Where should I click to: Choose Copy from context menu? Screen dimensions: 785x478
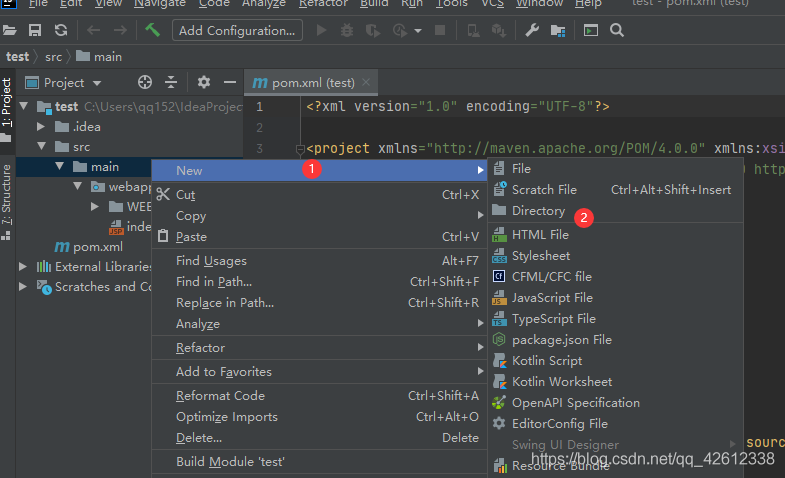point(319,216)
